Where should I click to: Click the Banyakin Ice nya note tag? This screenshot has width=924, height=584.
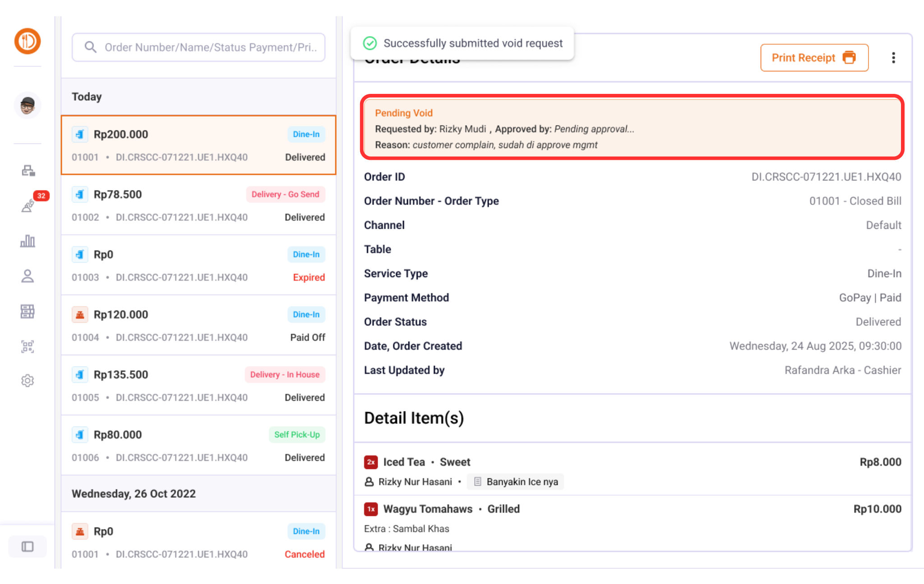pyautogui.click(x=516, y=482)
